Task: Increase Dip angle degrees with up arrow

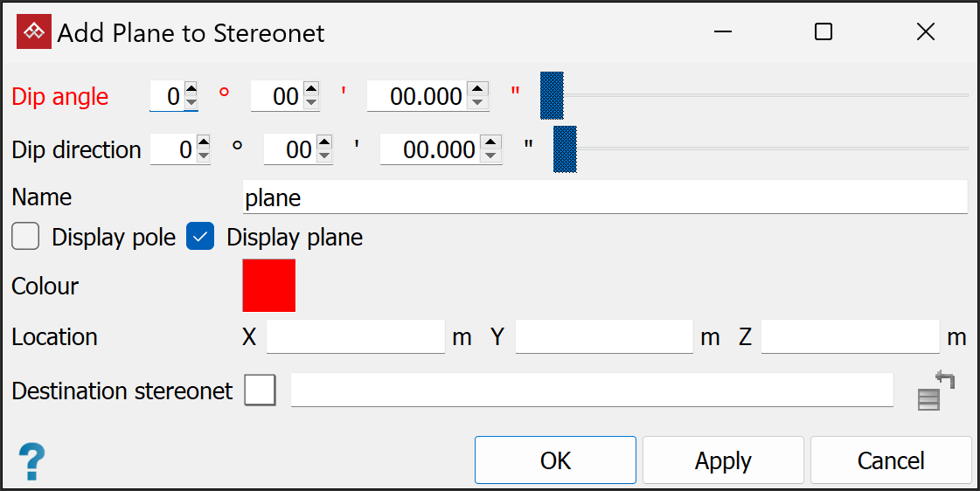Action: [191, 89]
